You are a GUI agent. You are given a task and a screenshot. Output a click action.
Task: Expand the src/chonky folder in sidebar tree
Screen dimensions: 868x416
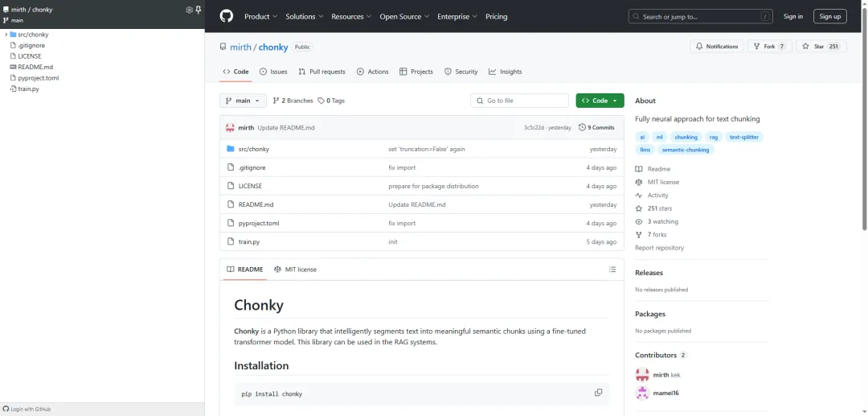click(6, 35)
